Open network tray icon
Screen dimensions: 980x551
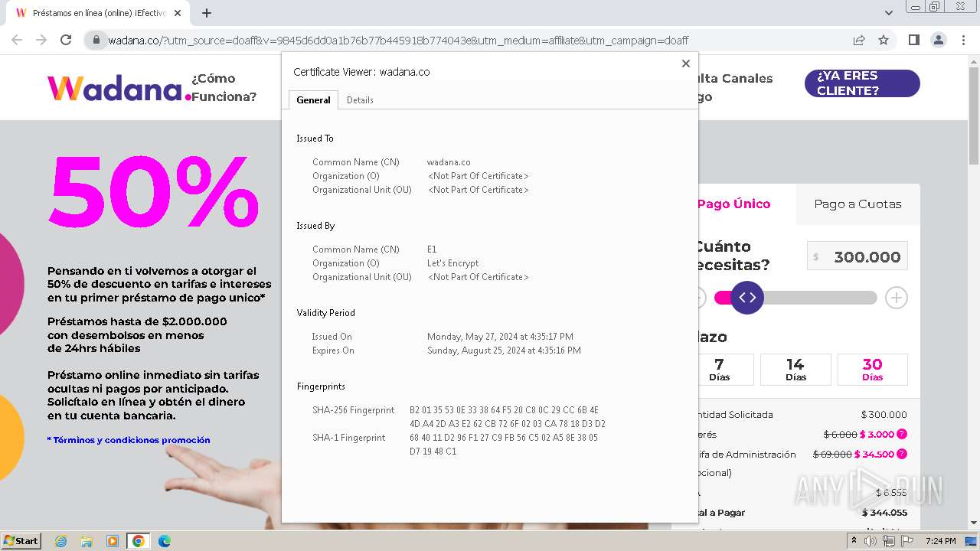(x=888, y=541)
